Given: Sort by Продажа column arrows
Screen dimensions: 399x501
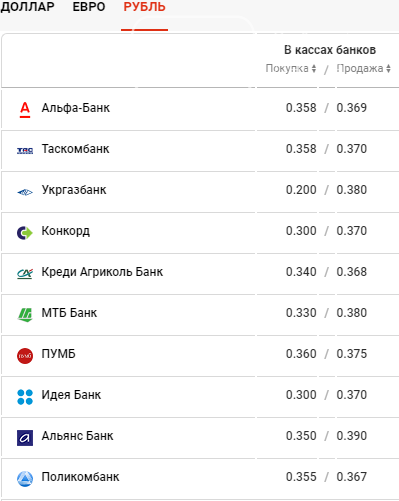Looking at the screenshot, I should 388,69.
